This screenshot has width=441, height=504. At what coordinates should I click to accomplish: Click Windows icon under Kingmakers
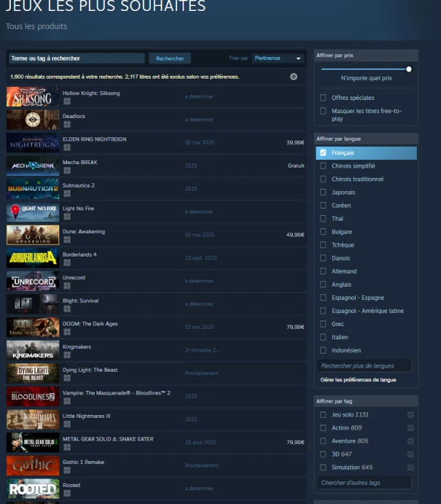[x=67, y=355]
